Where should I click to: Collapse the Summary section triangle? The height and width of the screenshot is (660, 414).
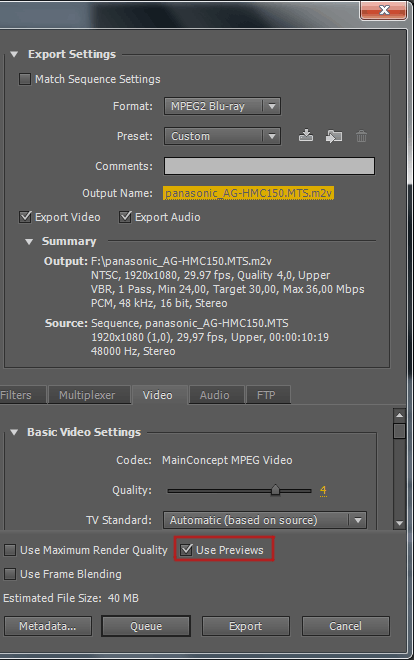tap(29, 241)
